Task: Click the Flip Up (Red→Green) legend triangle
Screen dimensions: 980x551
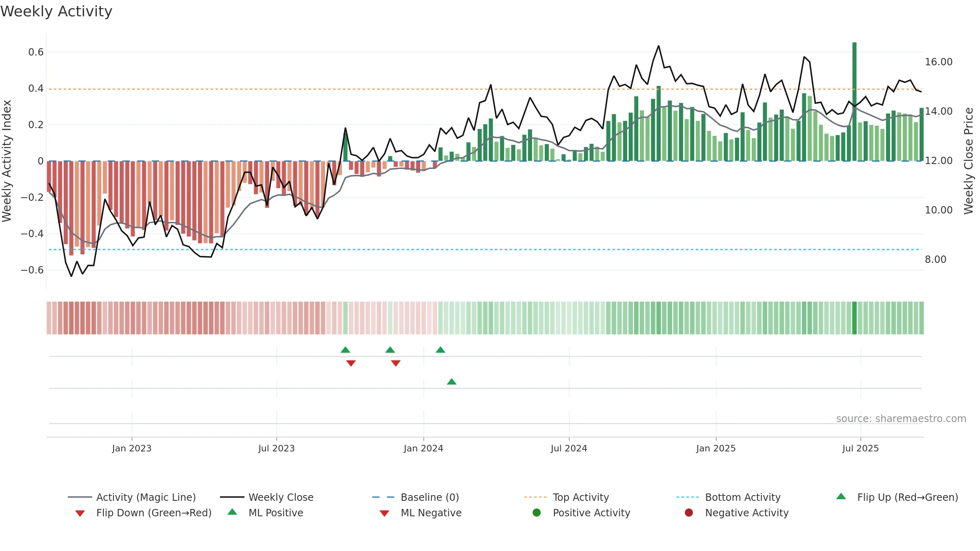Action: [841, 496]
